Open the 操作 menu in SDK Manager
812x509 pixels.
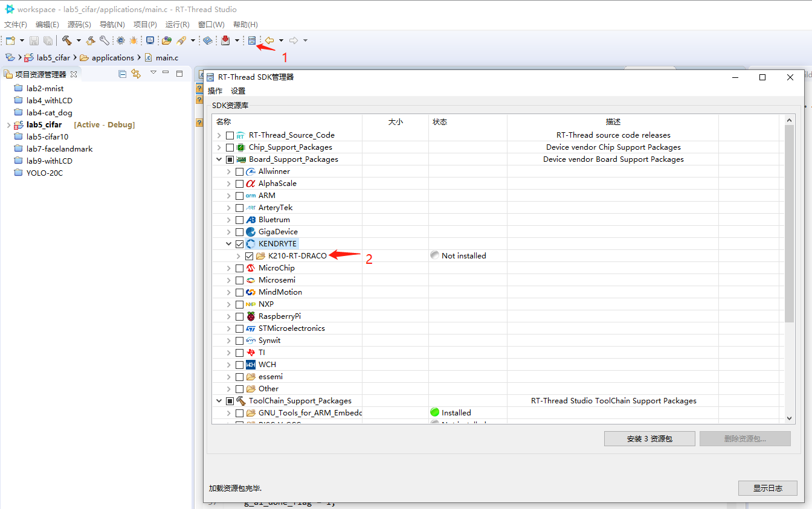coord(215,91)
